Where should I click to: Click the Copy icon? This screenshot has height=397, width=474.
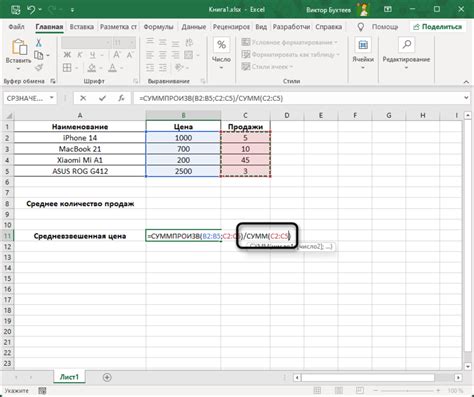pos(39,55)
